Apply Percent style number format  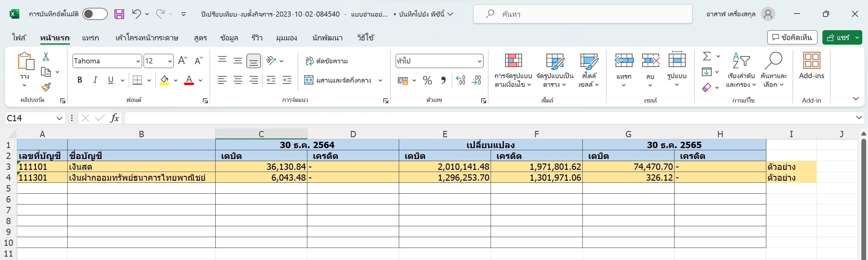coord(427,81)
